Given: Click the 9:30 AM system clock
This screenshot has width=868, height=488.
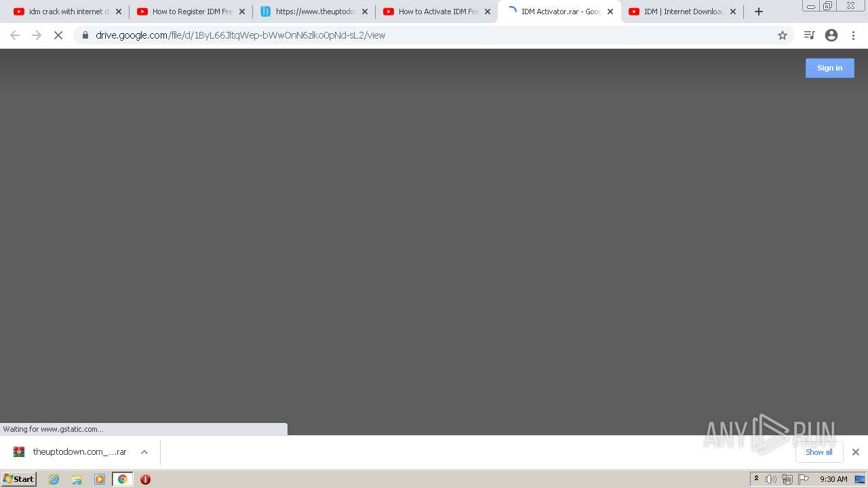Looking at the screenshot, I should 833,479.
